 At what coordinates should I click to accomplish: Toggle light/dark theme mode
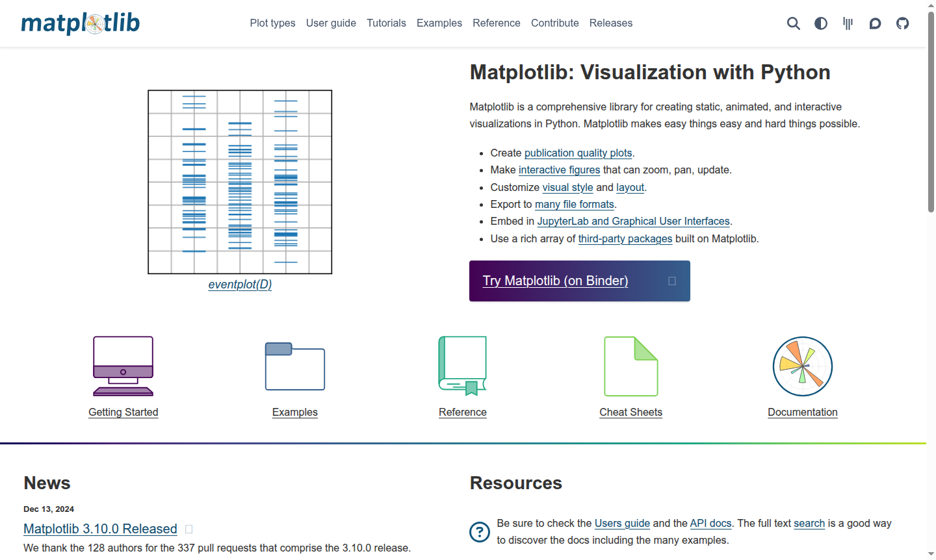click(x=820, y=23)
